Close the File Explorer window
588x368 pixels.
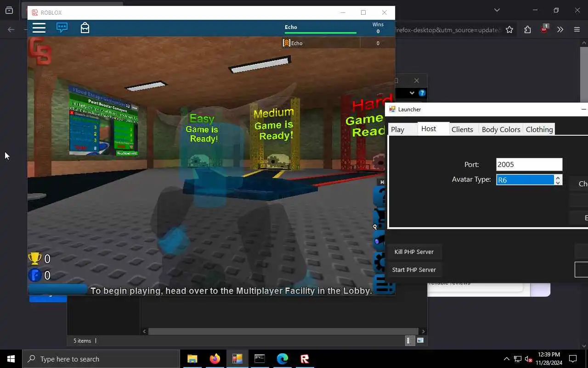point(417,80)
